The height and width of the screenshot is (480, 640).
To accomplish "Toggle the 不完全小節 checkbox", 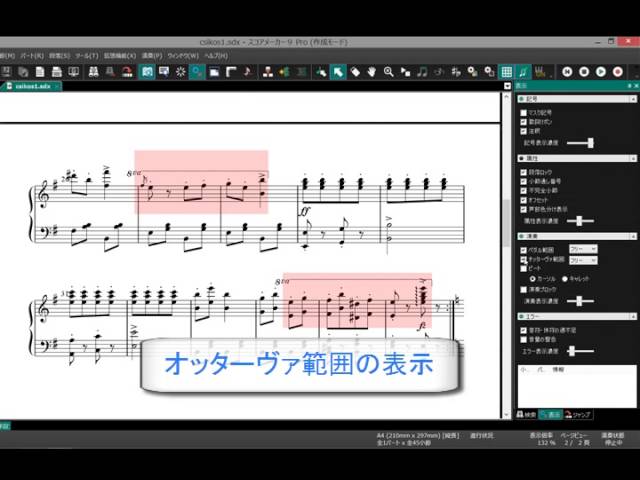I will pyautogui.click(x=523, y=191).
